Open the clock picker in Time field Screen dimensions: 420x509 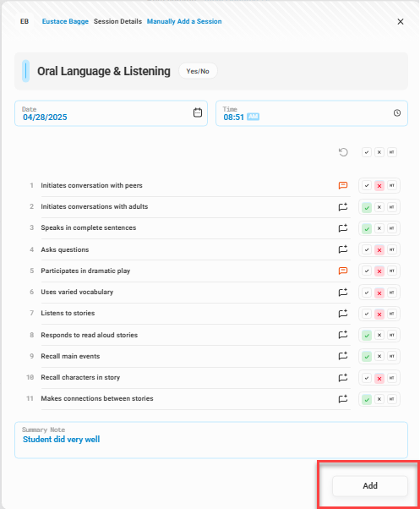(397, 113)
